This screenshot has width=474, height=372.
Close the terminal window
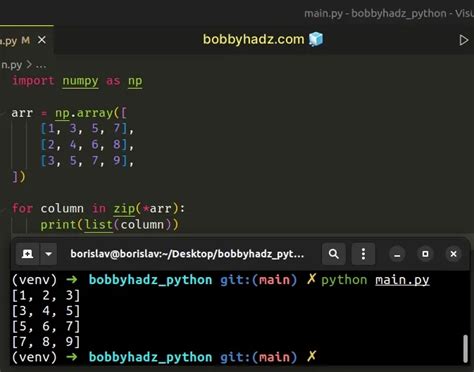click(x=453, y=254)
